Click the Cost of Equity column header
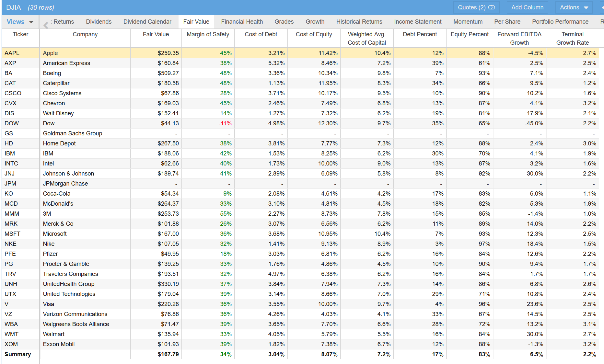604x364 pixels. coord(314,34)
